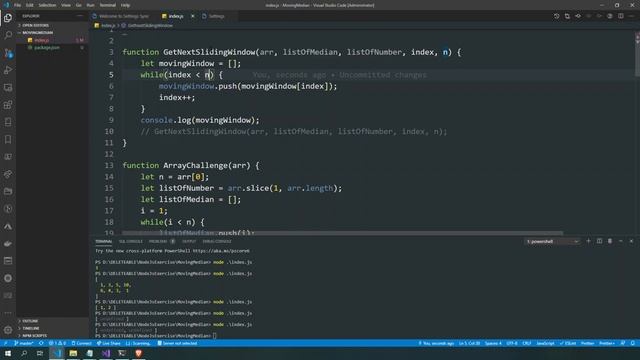Open the Selection menu
This screenshot has height=360, width=640.
[x=47, y=5]
